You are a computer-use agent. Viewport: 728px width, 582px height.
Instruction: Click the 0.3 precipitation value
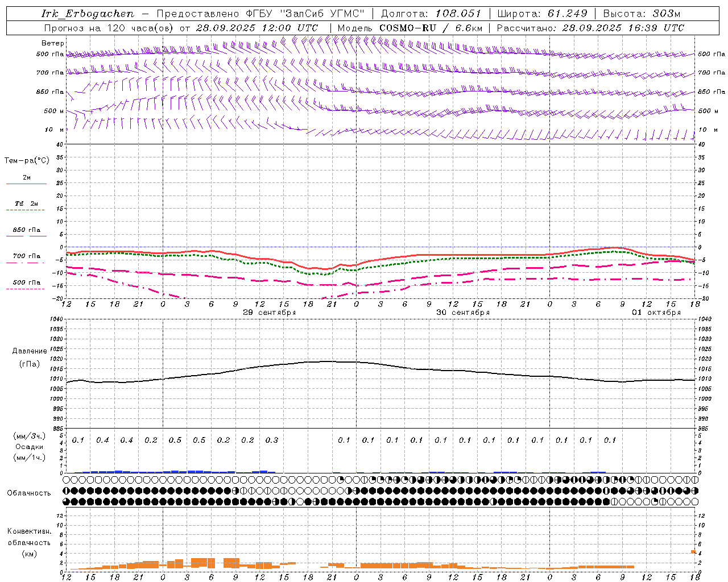point(272,440)
